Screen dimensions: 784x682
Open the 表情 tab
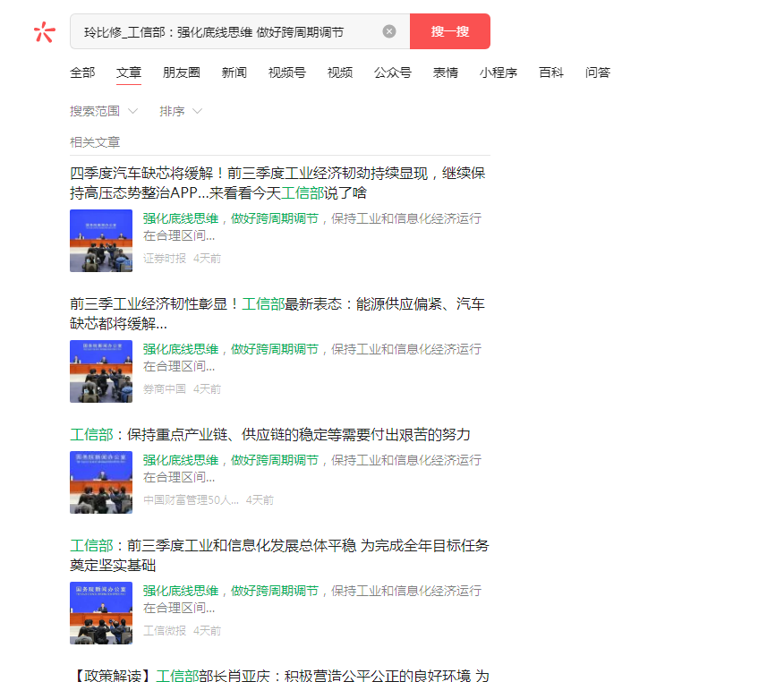[x=446, y=72]
